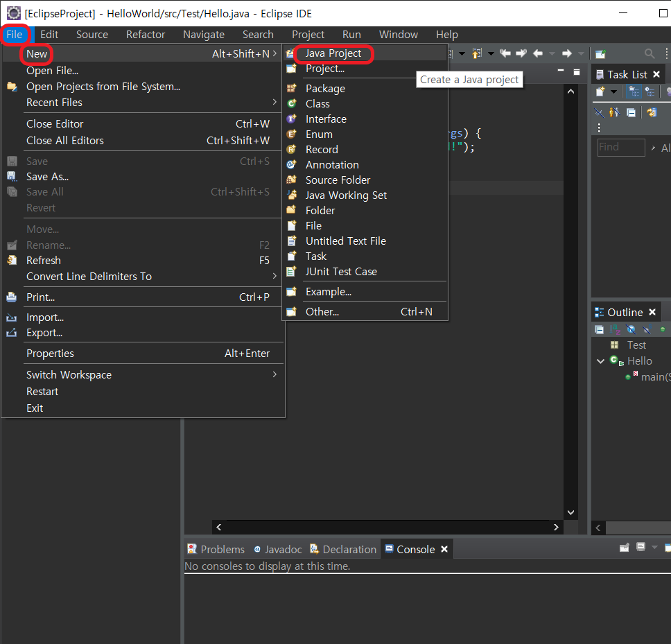This screenshot has height=644, width=671.
Task: Click Last Edit Location toolbar arrow
Action: tap(505, 53)
